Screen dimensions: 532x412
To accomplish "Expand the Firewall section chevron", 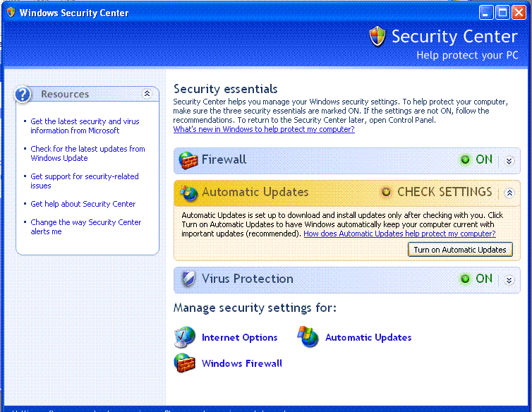I will [509, 161].
